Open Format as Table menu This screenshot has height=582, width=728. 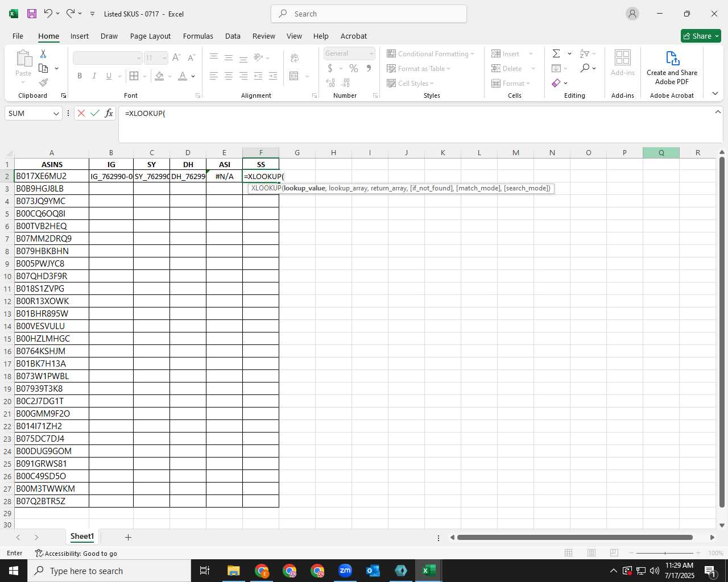click(419, 68)
